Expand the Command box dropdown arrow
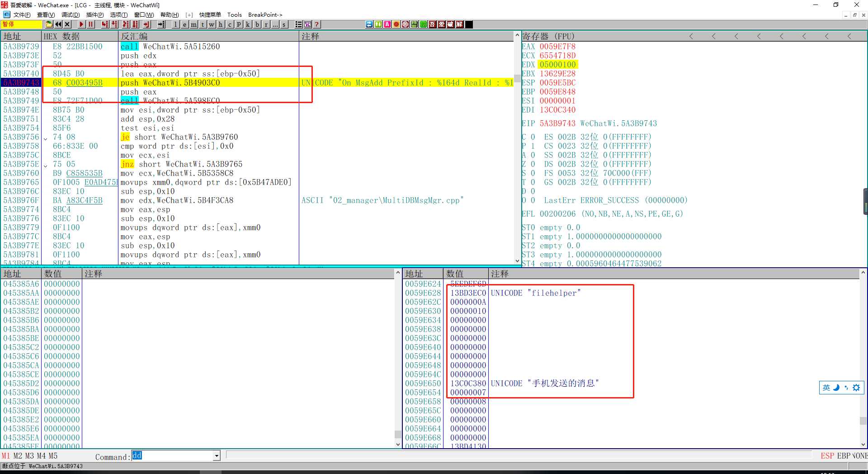 pyautogui.click(x=217, y=456)
